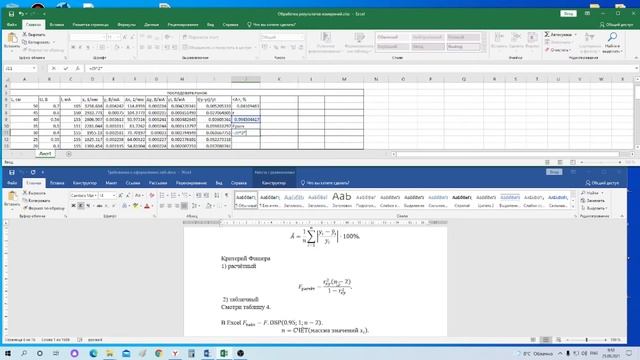Apply Обычный style in Word gallery
Image resolution: width=640 pixels, height=360 pixels.
coord(246,200)
